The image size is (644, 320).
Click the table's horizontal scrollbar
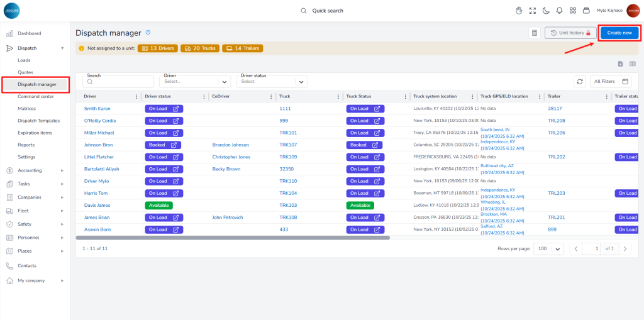[x=233, y=238]
